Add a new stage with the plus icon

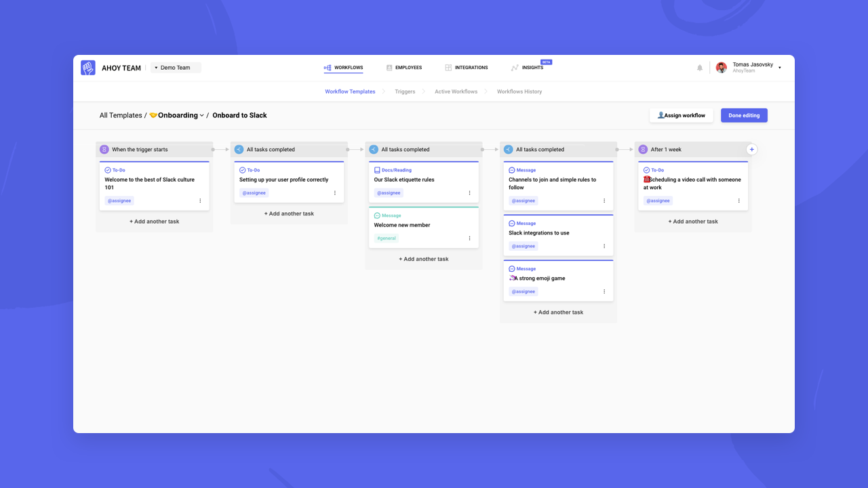coord(751,149)
